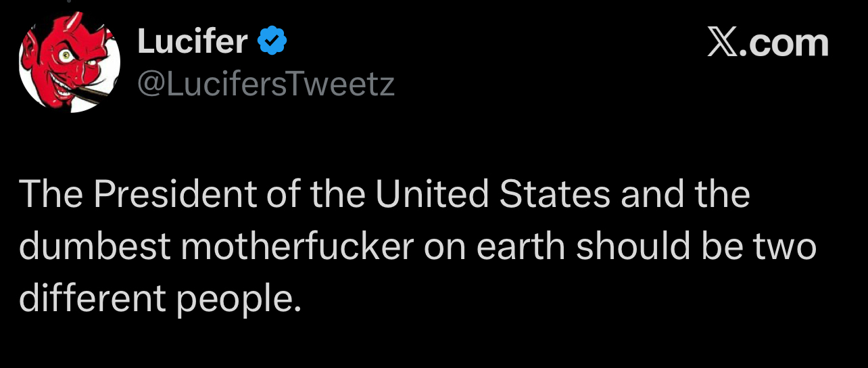This screenshot has height=368, width=868.
Task: Open the @LucifersTweetz handle
Action: point(266,85)
